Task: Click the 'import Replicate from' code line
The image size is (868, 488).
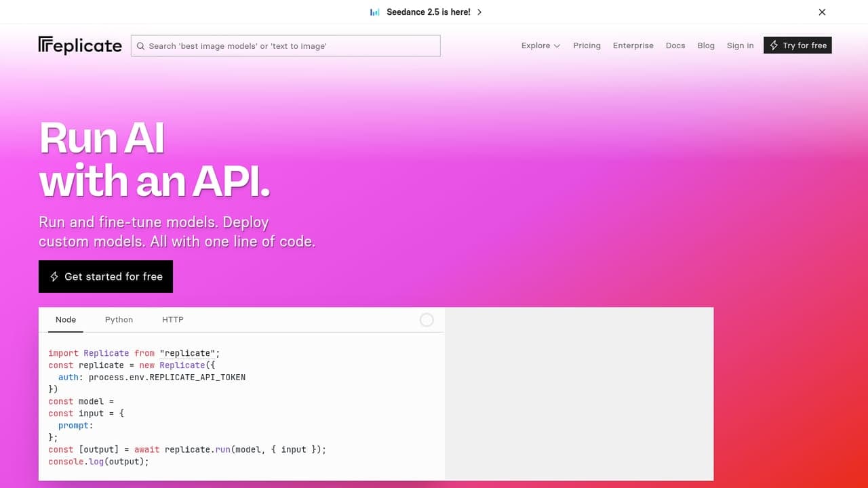Action: coord(134,353)
